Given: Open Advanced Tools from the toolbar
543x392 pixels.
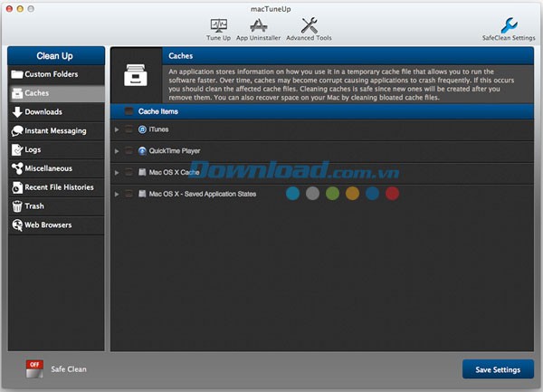Looking at the screenshot, I should click(x=308, y=26).
